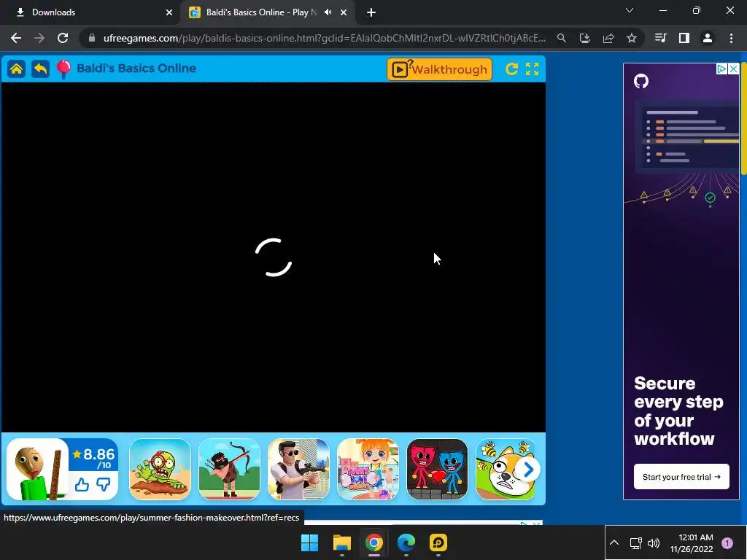Open the Baldi character thumbnail
This screenshot has height=560, width=747.
point(38,469)
